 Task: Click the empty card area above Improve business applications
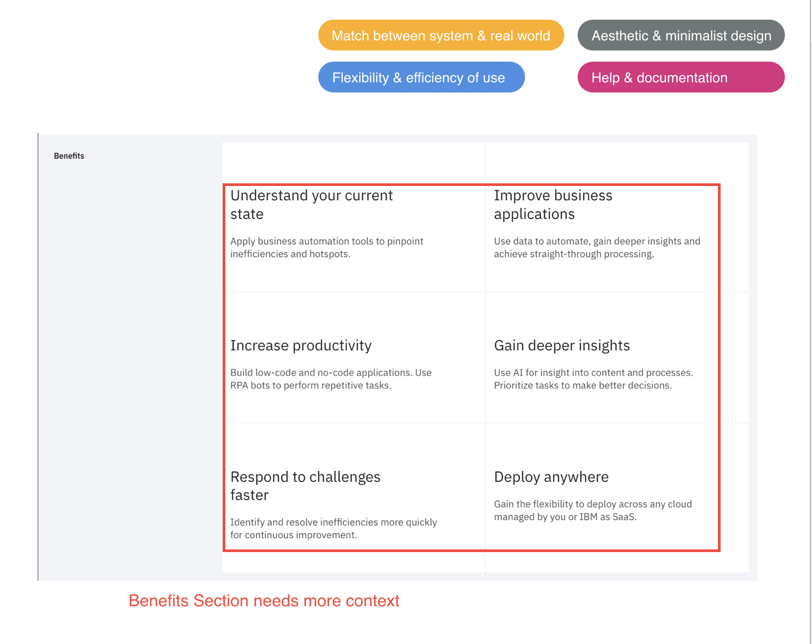tap(617, 163)
